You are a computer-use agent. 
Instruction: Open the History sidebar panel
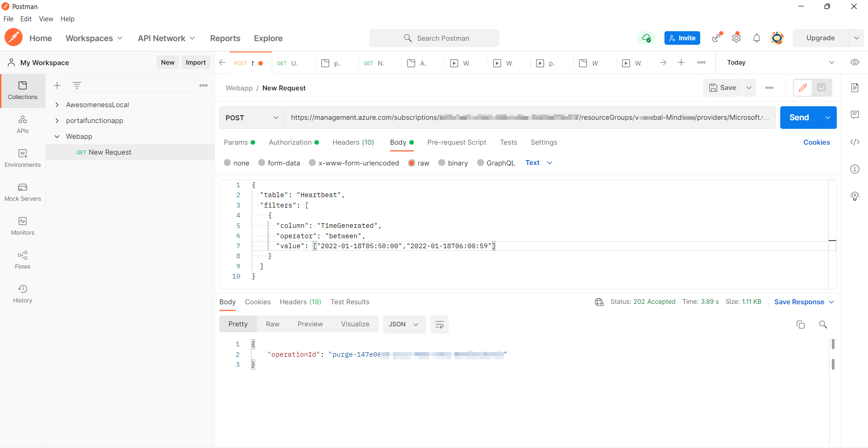[x=23, y=294]
